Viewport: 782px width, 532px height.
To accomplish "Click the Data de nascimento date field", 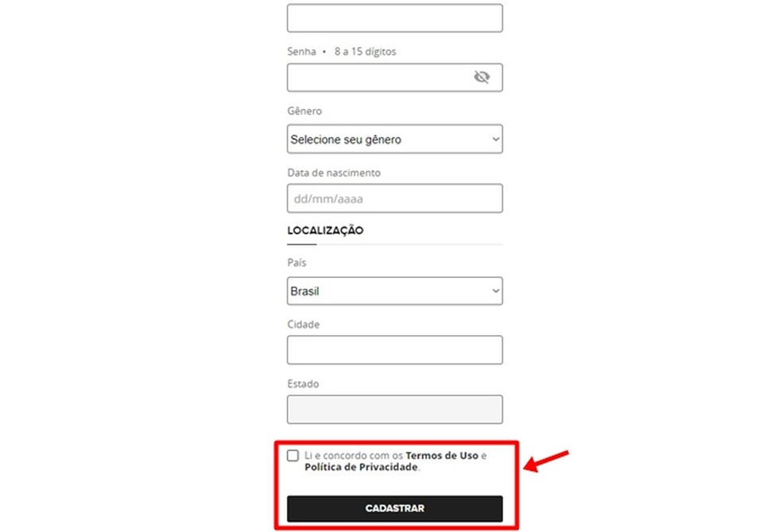I will click(x=394, y=199).
